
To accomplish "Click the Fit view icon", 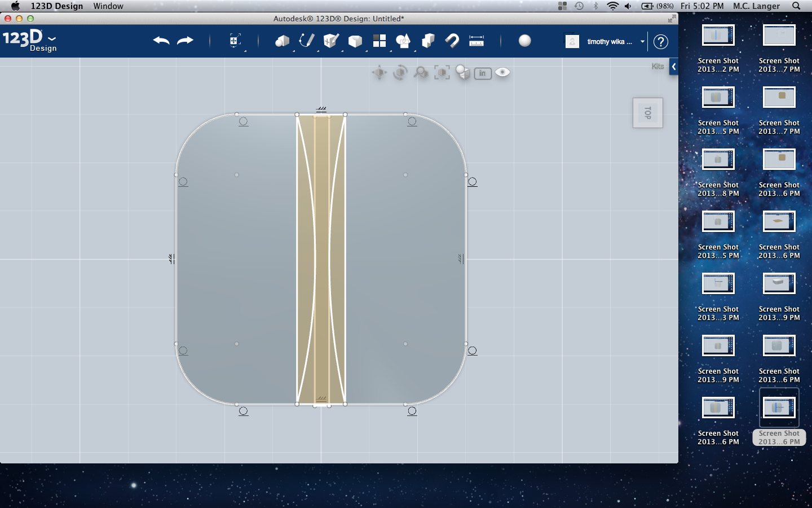I will click(442, 72).
